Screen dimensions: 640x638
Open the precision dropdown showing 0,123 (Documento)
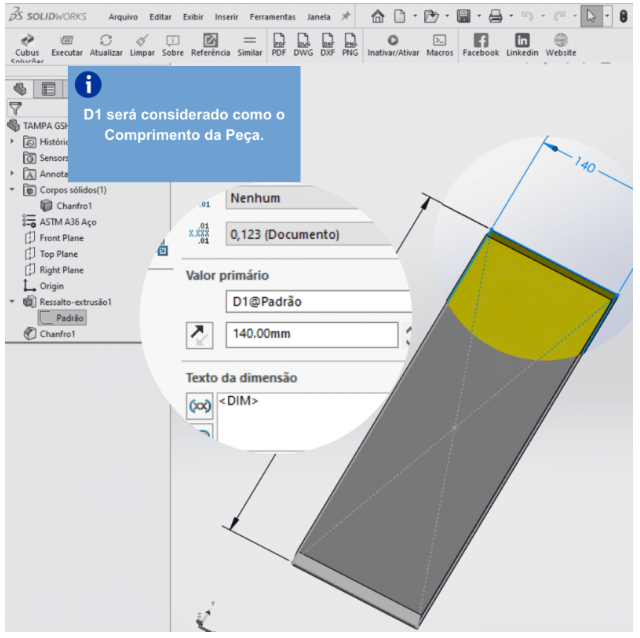(300, 234)
